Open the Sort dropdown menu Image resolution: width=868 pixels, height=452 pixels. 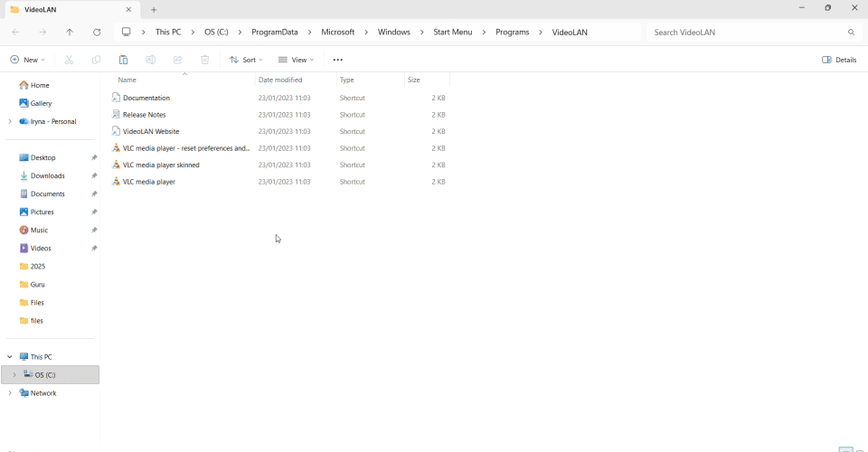tap(246, 60)
